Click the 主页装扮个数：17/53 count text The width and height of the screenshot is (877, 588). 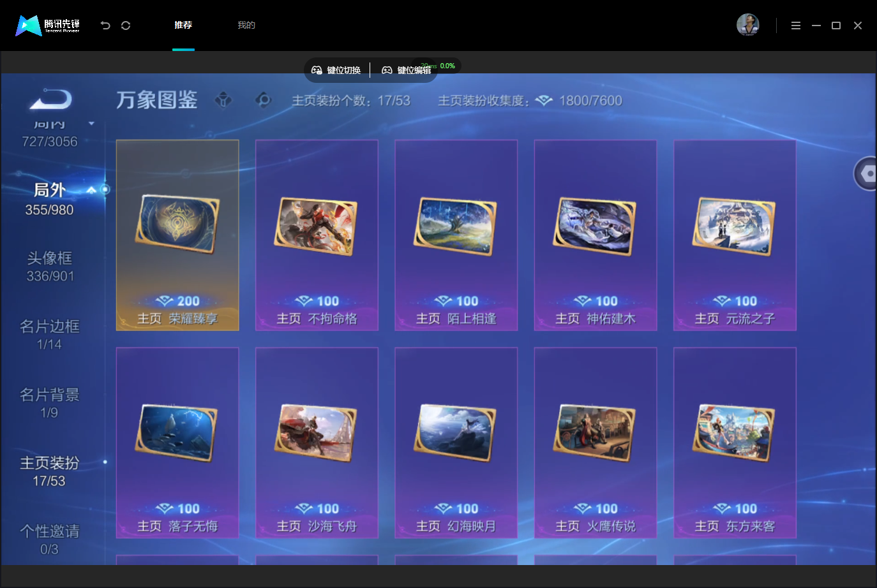351,101
